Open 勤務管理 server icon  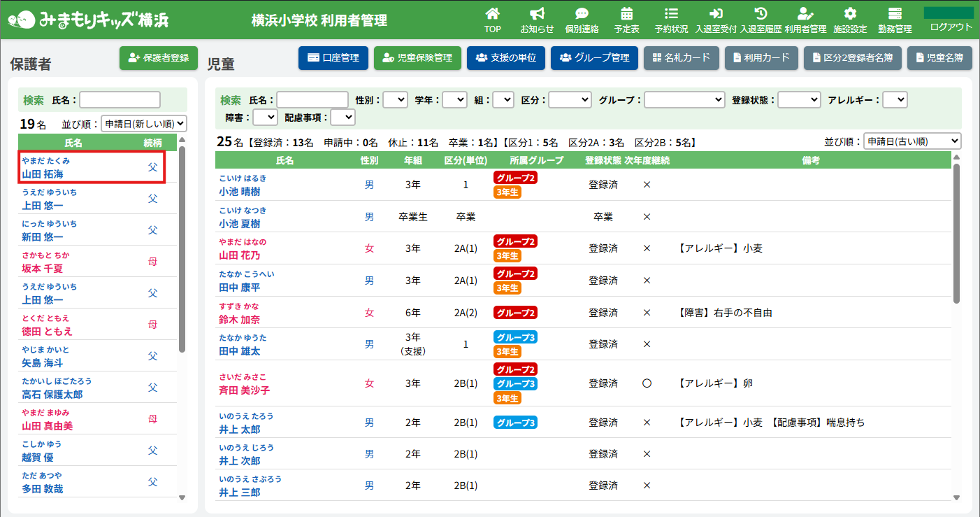point(895,14)
